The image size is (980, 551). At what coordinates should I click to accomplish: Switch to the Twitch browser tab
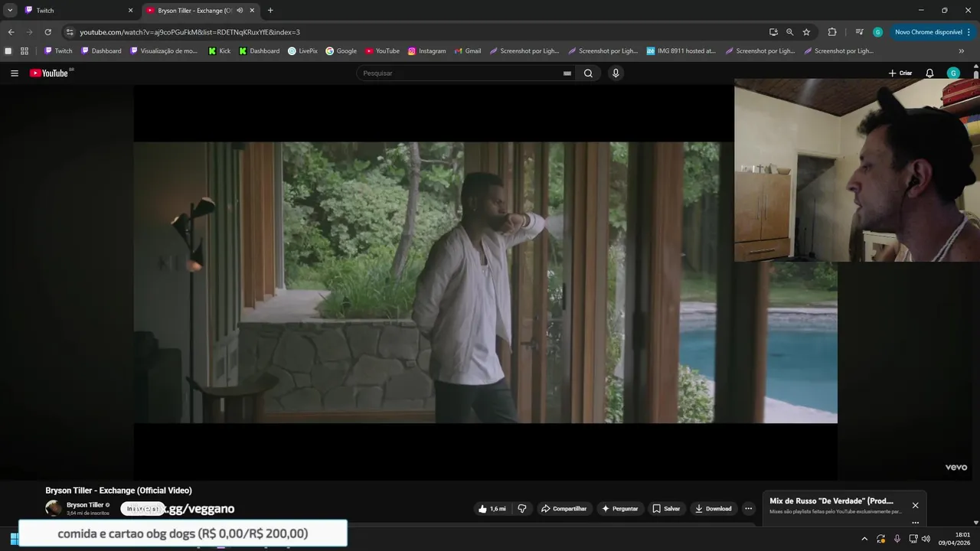(x=77, y=11)
